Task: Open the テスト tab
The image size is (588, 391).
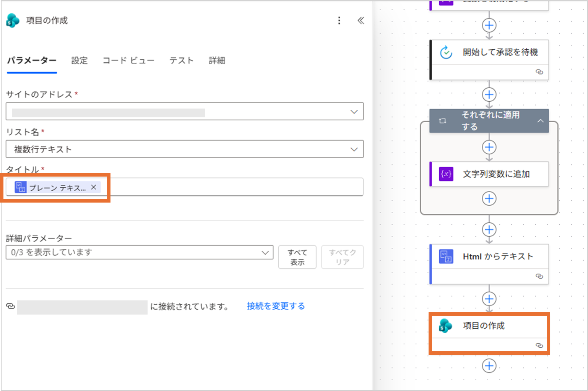Action: 182,60
